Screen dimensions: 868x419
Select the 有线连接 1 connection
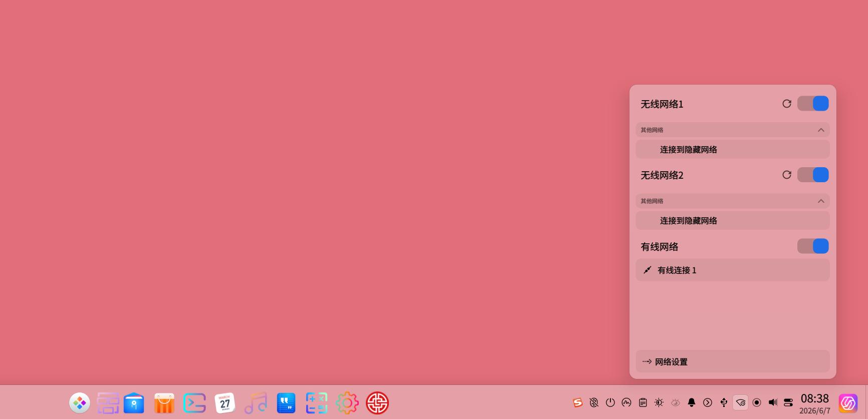coord(733,270)
